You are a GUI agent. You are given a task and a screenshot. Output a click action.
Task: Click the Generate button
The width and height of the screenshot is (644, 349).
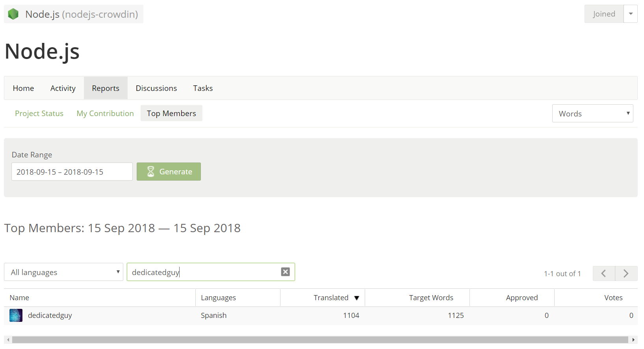169,172
